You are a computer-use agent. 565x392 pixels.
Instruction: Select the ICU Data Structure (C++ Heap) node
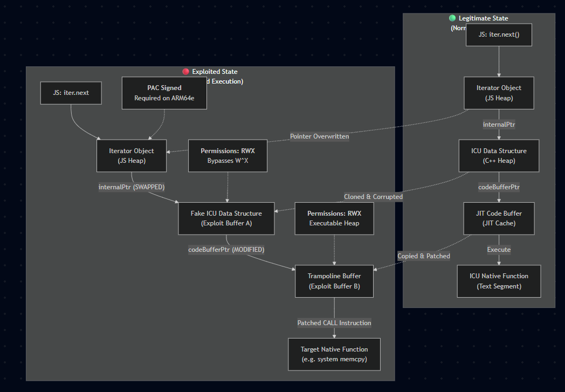(499, 156)
